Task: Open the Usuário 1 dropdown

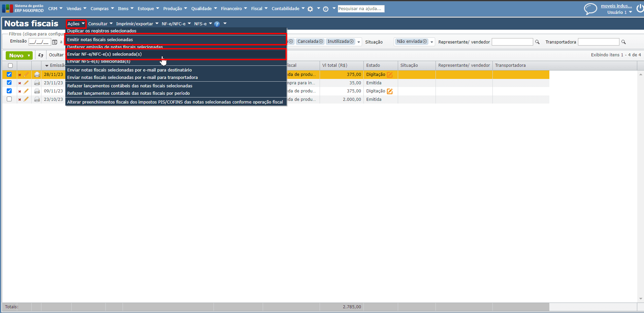Action: [x=620, y=12]
